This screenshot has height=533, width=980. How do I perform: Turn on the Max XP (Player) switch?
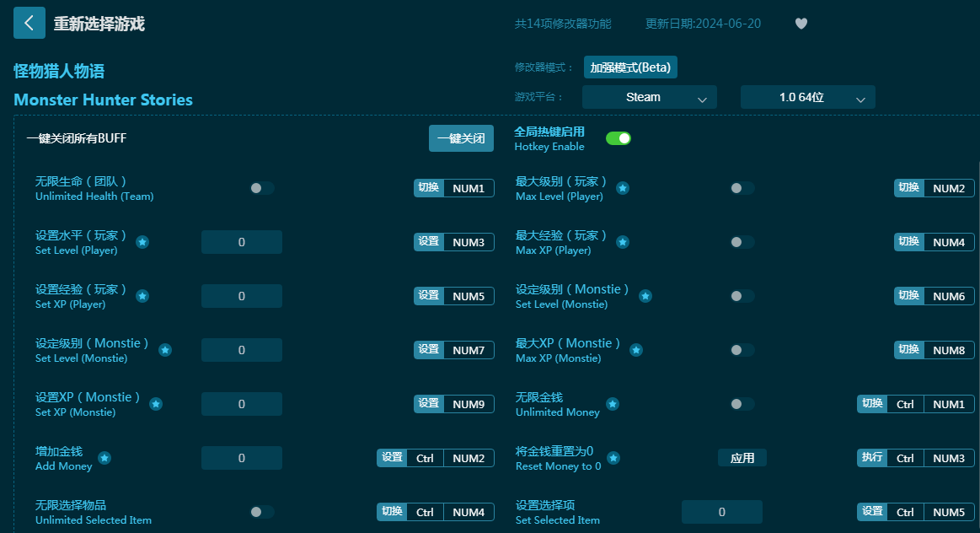tap(742, 242)
